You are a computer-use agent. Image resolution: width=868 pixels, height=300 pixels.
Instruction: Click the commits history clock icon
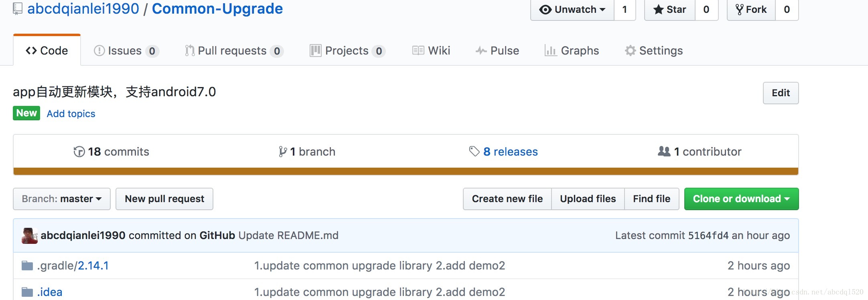[x=79, y=152]
